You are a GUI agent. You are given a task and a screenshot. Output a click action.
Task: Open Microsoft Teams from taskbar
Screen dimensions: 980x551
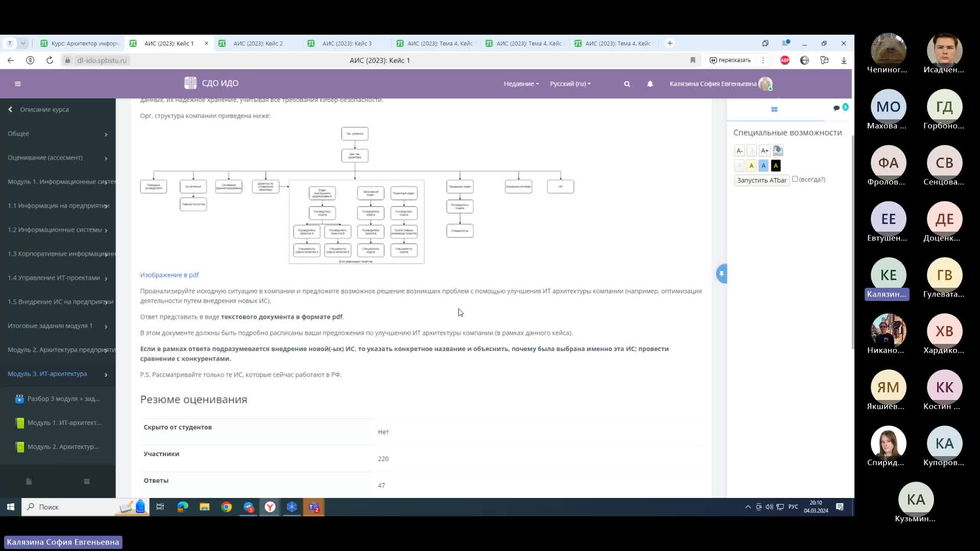[314, 507]
